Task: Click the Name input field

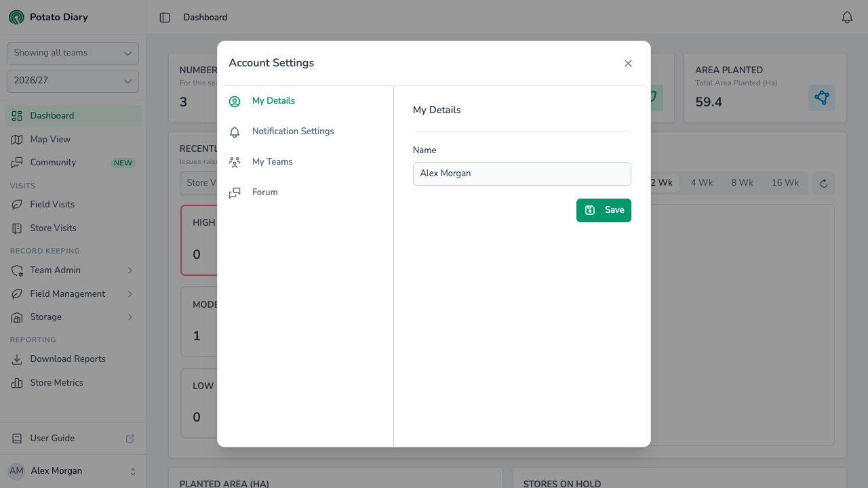Action: click(522, 174)
